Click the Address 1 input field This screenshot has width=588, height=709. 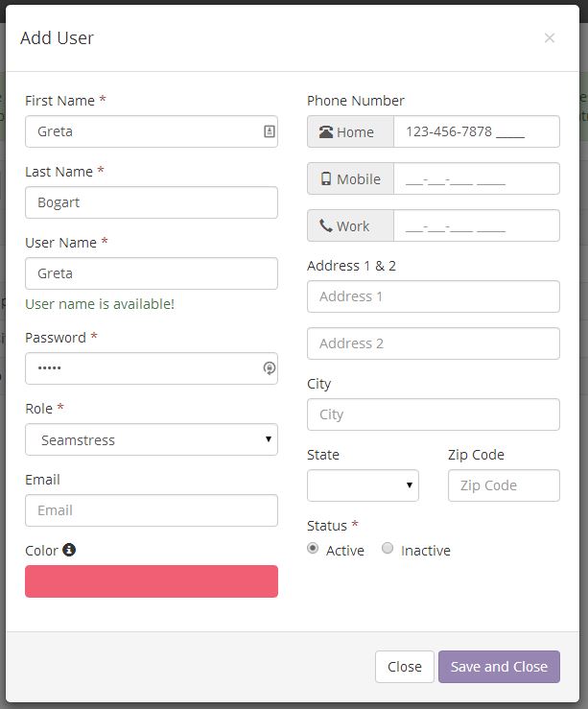pos(434,296)
